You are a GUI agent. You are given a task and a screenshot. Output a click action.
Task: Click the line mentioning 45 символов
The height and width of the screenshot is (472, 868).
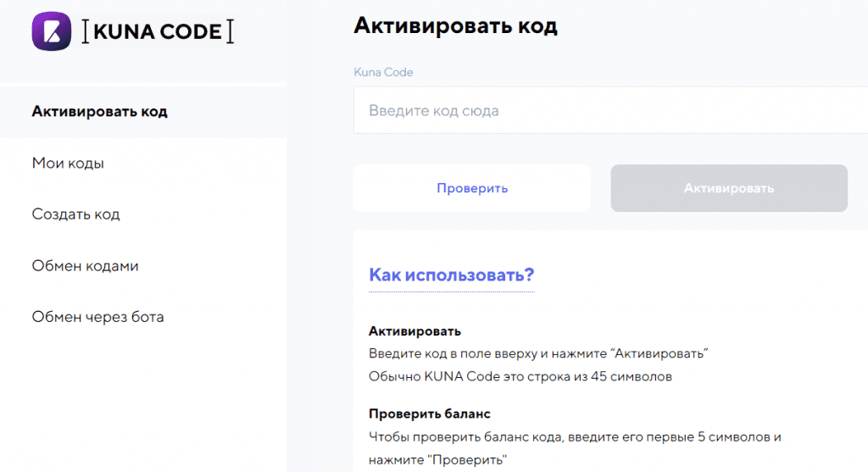(520, 377)
